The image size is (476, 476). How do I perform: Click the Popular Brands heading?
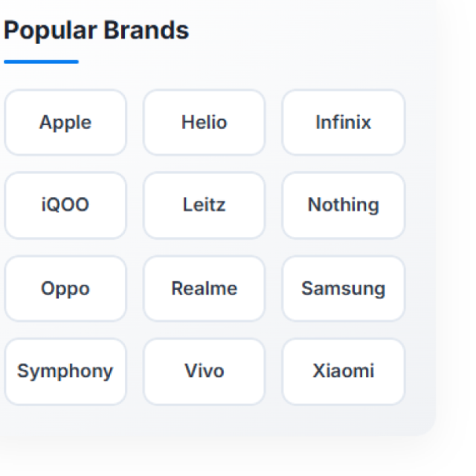pos(97,31)
